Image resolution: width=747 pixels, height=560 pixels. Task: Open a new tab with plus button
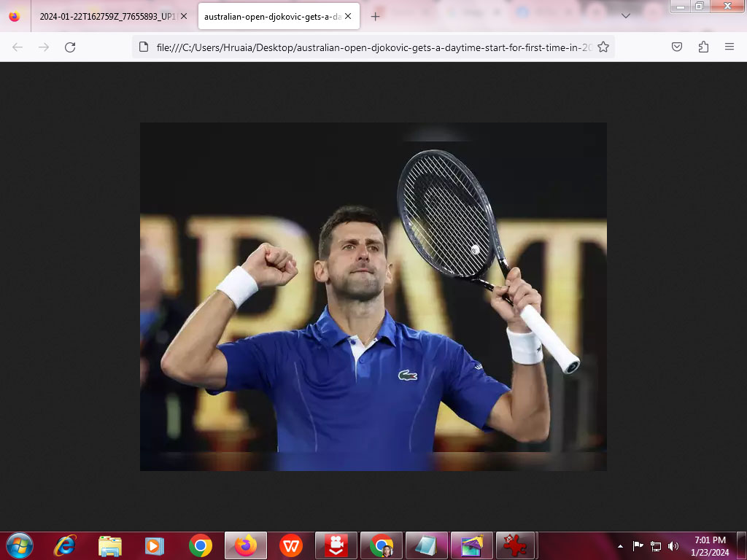click(x=376, y=16)
